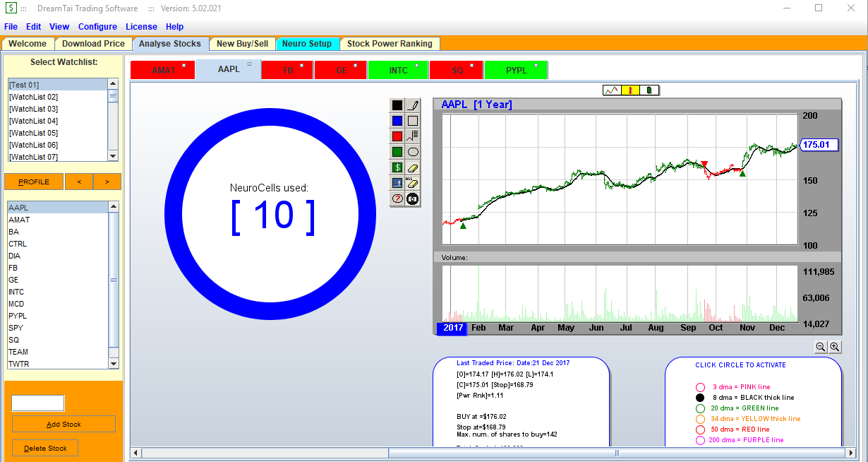Click the small square on SQ tab

click(x=471, y=66)
